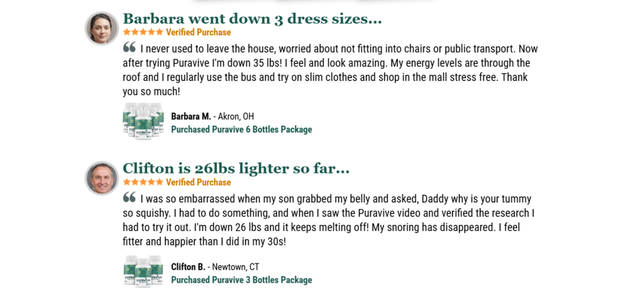Click Clifton's round profile photo
This screenshot has width=644, height=303.
coord(102,178)
